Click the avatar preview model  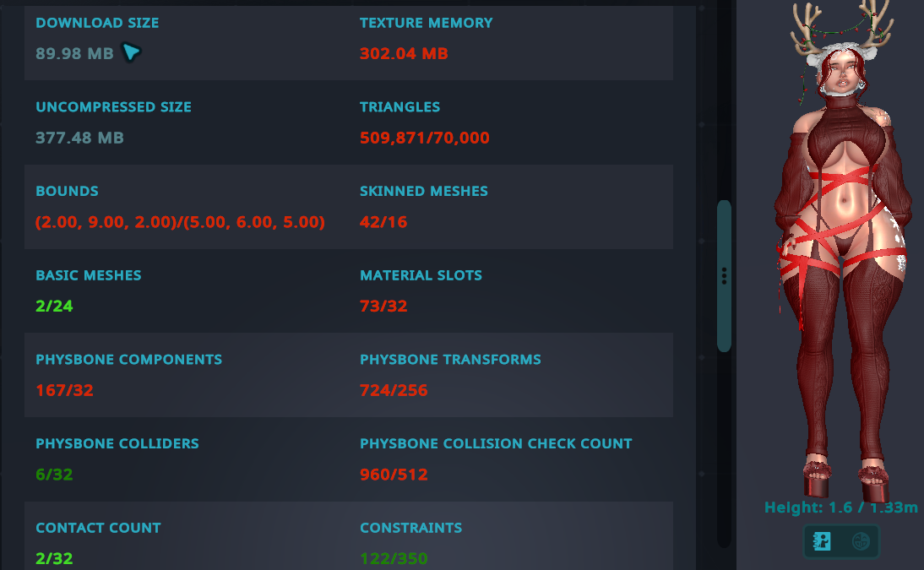click(x=844, y=251)
